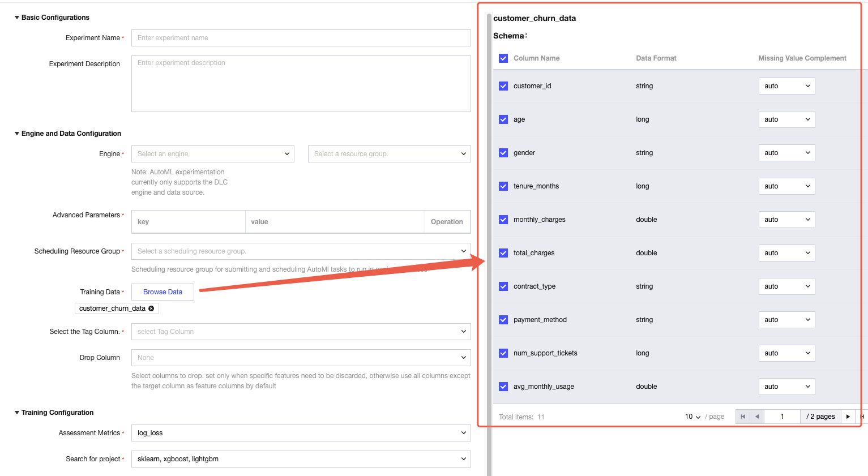Deselect the avg_monthly_usage column checkbox

(503, 387)
